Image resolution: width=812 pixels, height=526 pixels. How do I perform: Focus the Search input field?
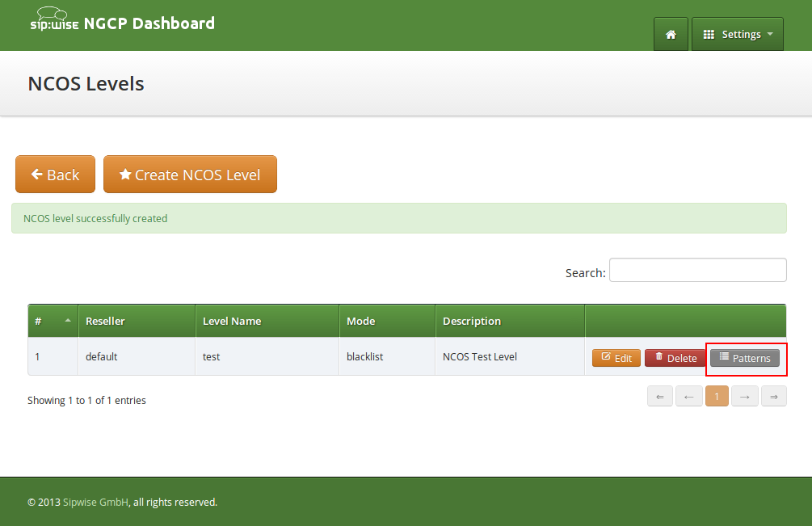(x=697, y=271)
